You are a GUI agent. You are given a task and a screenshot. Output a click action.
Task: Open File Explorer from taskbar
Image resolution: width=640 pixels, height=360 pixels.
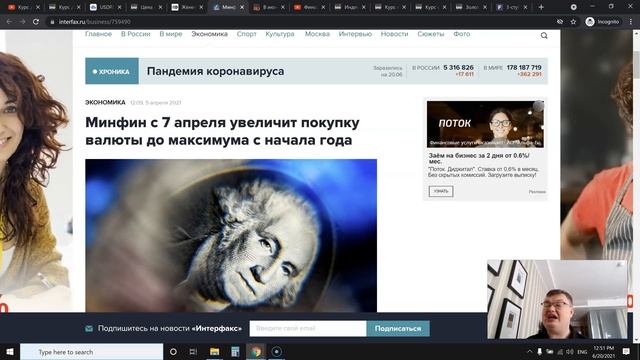[x=214, y=351]
